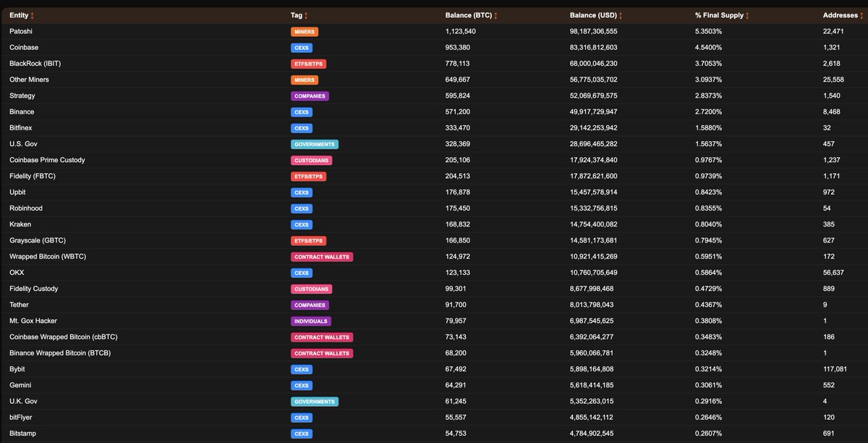
Task: Select the U.K. Gov entity name
Action: (23, 401)
